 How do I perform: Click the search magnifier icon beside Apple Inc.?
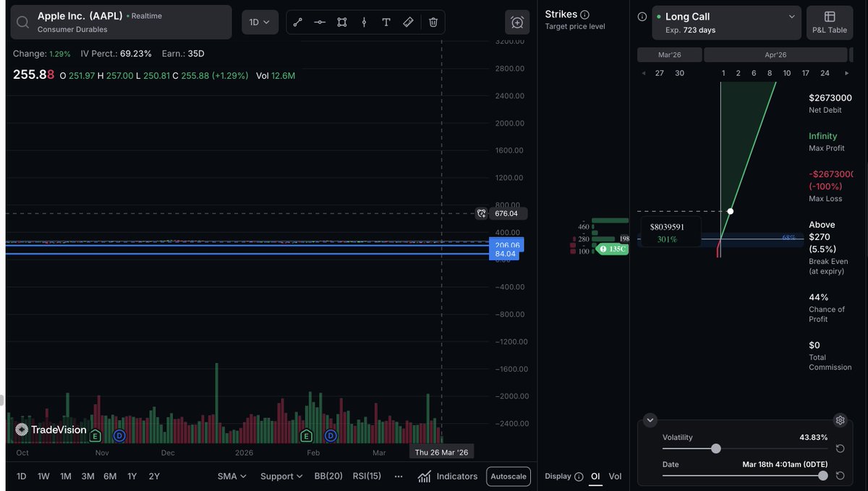(23, 22)
